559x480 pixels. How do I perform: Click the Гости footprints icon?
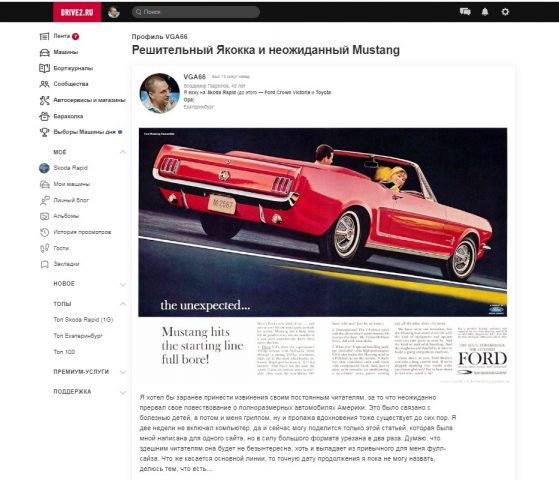point(44,248)
